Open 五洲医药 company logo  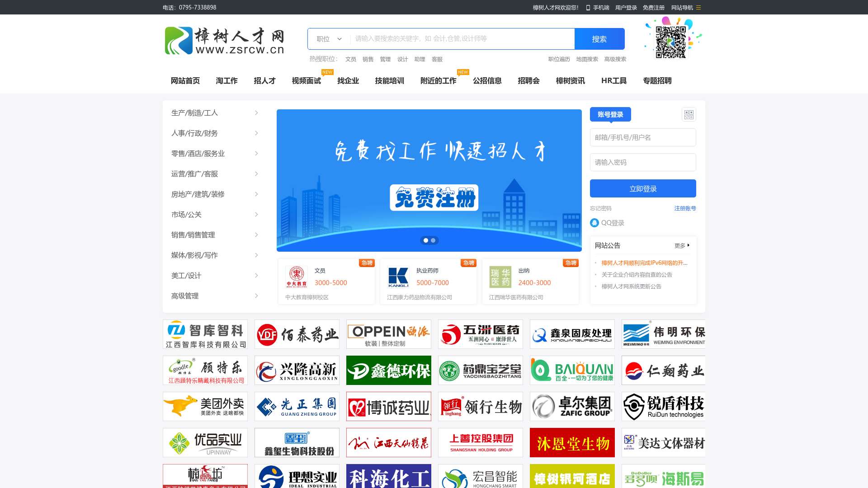[x=481, y=334]
